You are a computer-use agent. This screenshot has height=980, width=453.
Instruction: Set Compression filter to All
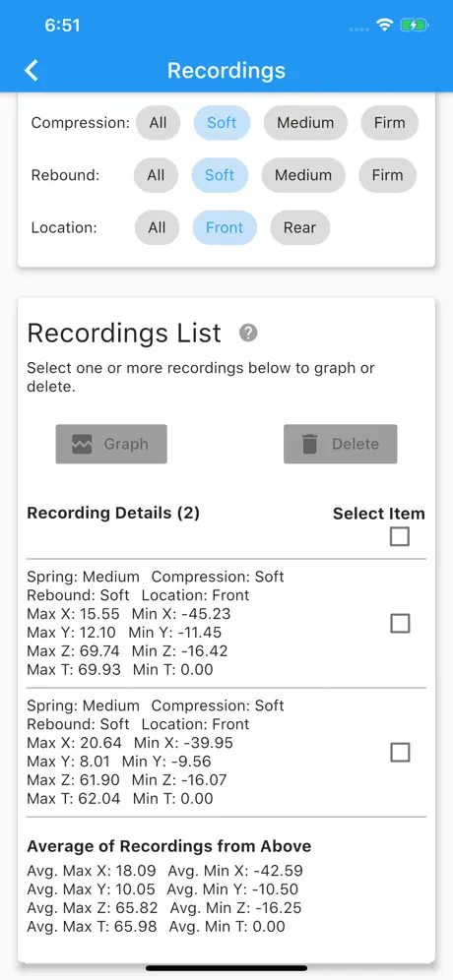158,122
